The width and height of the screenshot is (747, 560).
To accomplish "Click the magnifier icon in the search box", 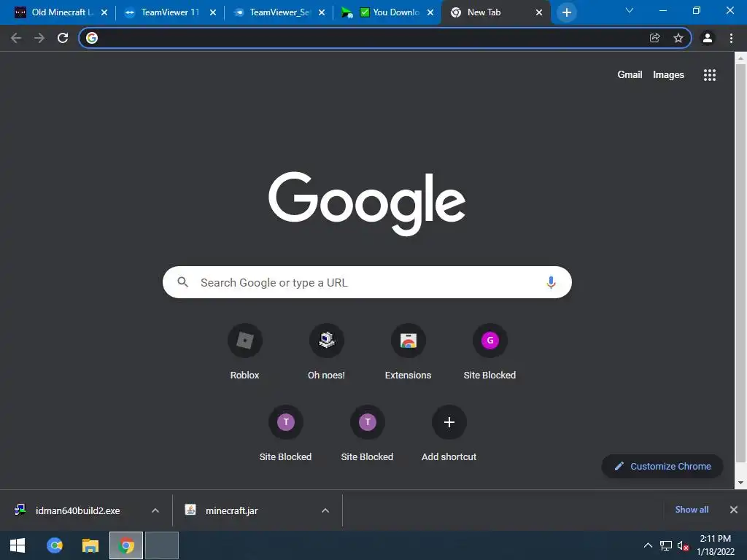I will coord(183,282).
